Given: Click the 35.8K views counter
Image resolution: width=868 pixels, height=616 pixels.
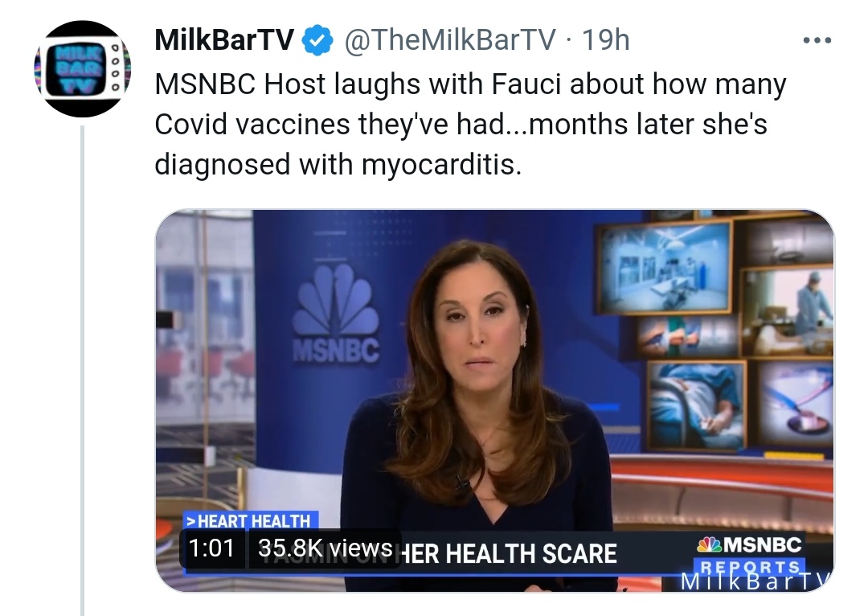Looking at the screenshot, I should (x=325, y=548).
